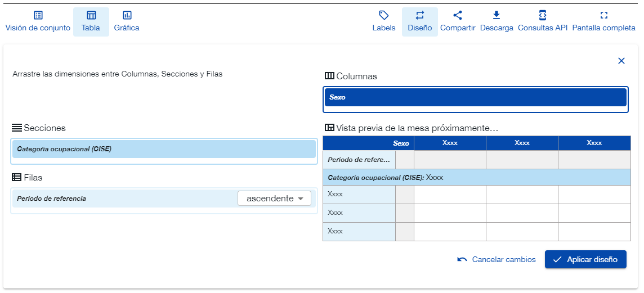Open Consultas API panel
The image size is (644, 293).
pos(543,22)
